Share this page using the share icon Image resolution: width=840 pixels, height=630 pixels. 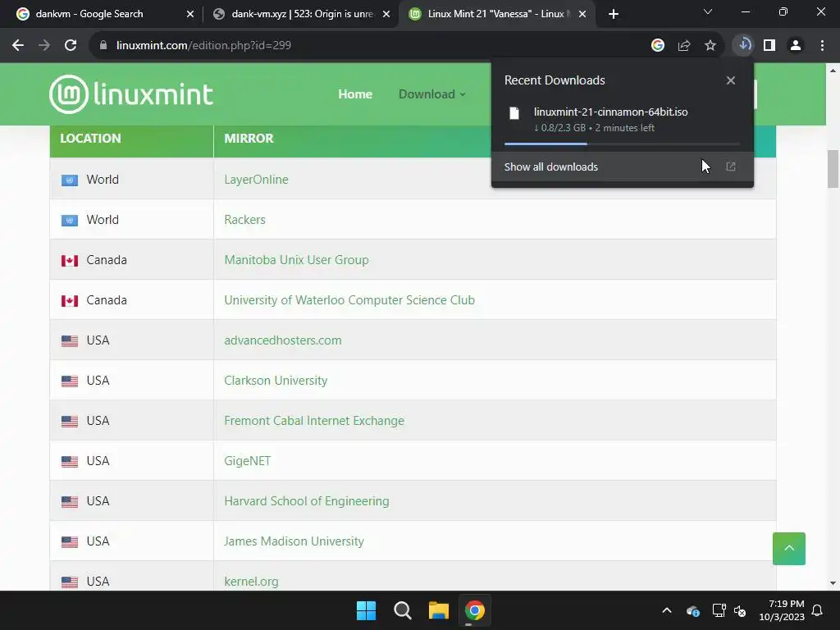click(x=684, y=46)
